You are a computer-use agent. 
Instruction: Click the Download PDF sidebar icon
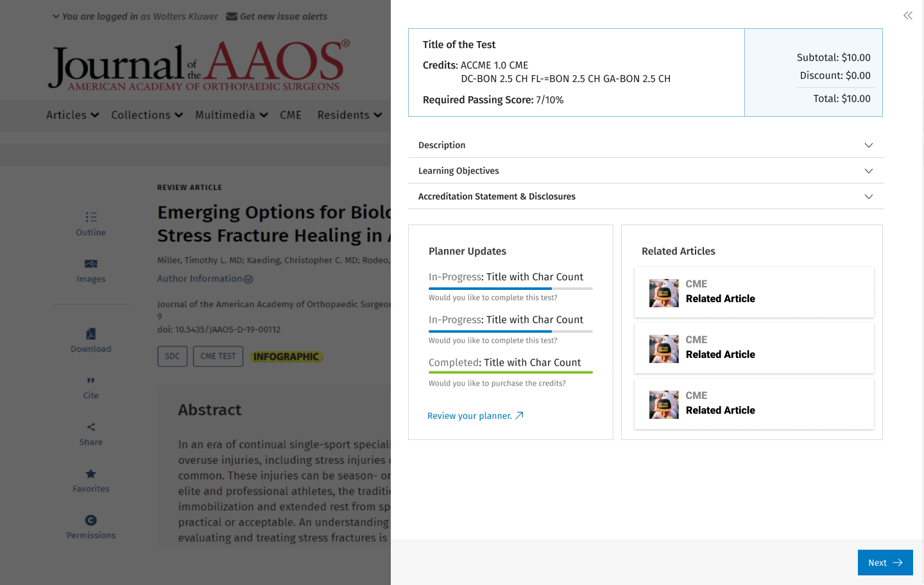[91, 334]
